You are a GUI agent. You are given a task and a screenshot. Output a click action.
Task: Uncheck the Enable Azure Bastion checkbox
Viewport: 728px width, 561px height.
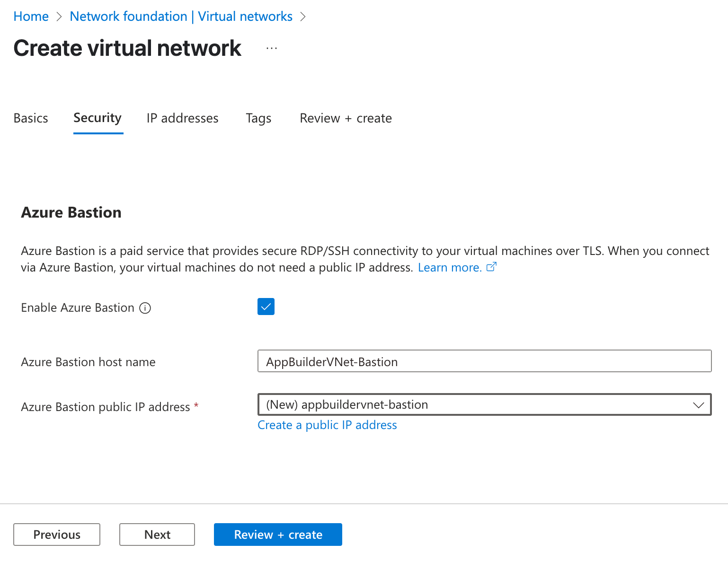(266, 307)
